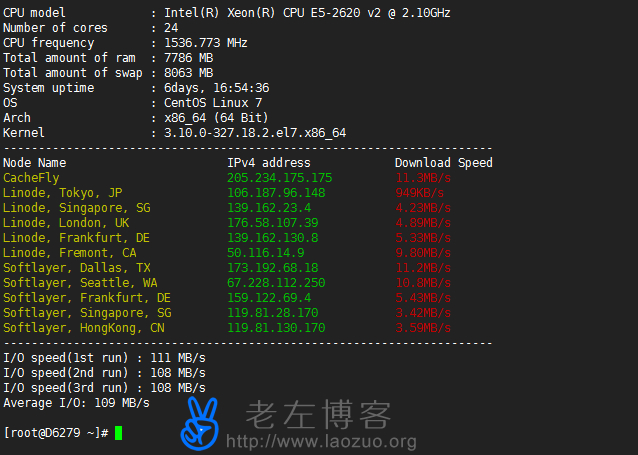Select the Linode Tokyo IP 106.187.96.148
Viewport: 638px width, 455px height.
(x=276, y=193)
